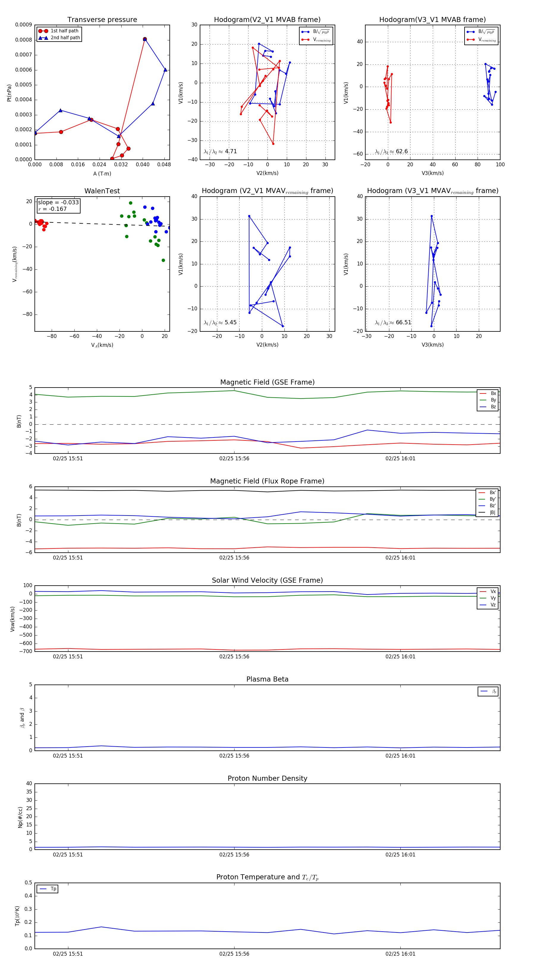The height and width of the screenshot is (980, 535).
Task: Select the Bz legend entry in GSE plot
Action: click(488, 407)
